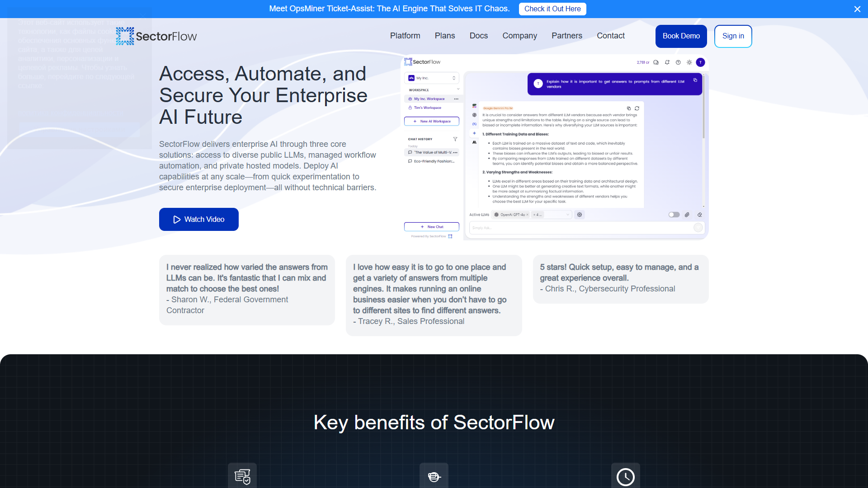Select the topmost multicolor model icon
Viewport: 868px width, 488px height.
pyautogui.click(x=474, y=106)
